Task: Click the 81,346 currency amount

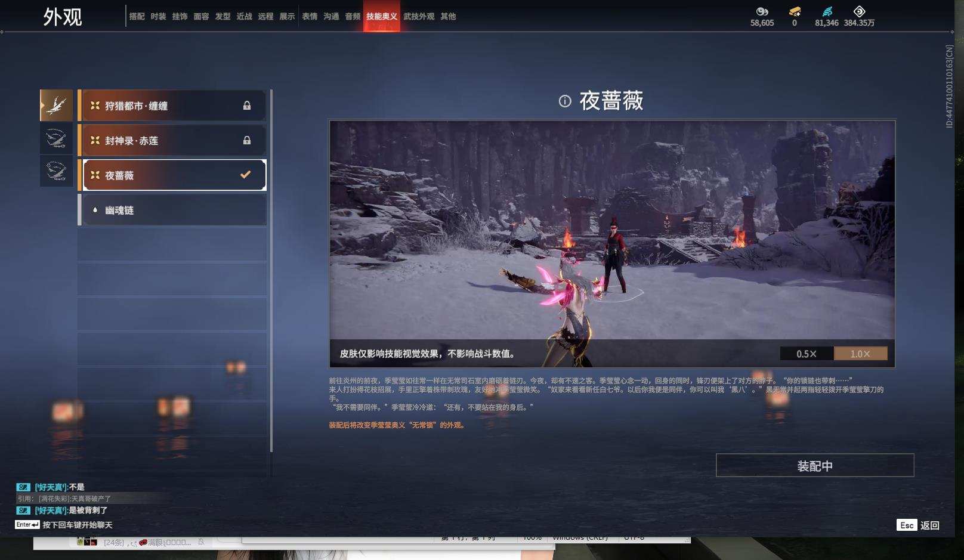Action: point(827,23)
